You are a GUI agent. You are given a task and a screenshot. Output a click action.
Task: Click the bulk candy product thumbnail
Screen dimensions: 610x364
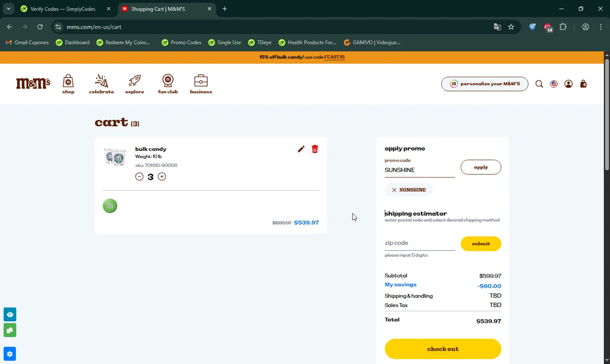click(115, 157)
